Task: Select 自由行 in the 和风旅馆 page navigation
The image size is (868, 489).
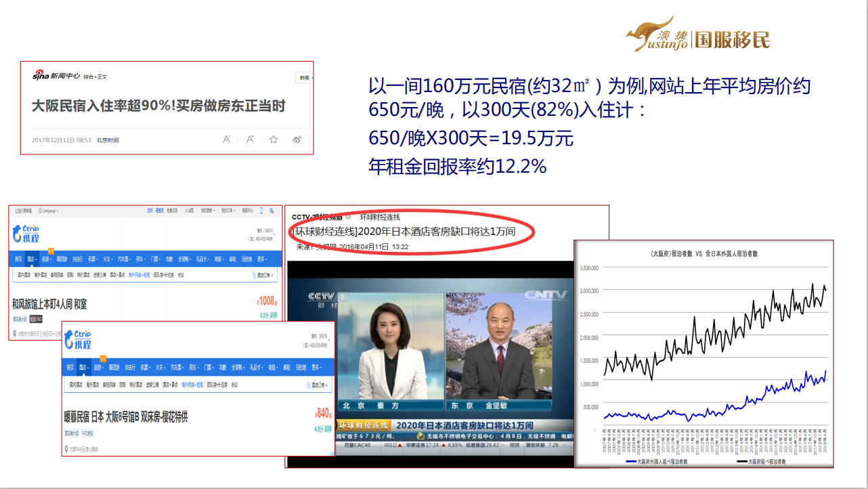Action: click(x=77, y=259)
